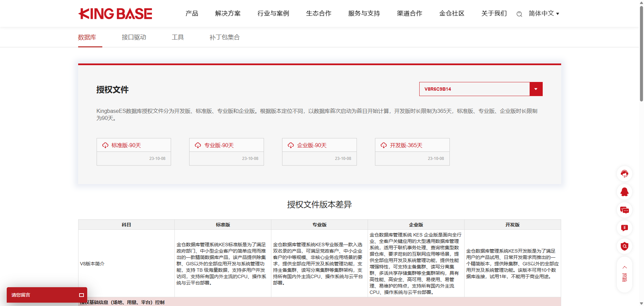The height and width of the screenshot is (306, 644).
Task: Expand the 请您留言 message window icon
Action: coord(81,295)
